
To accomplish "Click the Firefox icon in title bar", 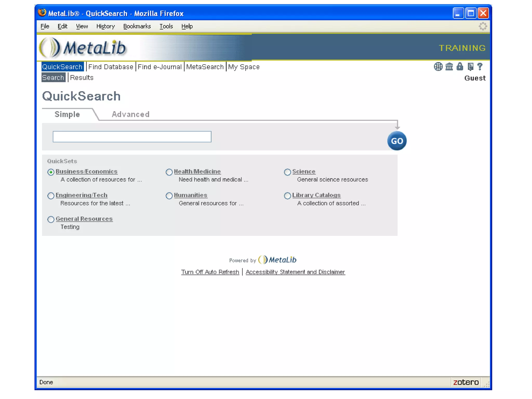I will coord(42,13).
